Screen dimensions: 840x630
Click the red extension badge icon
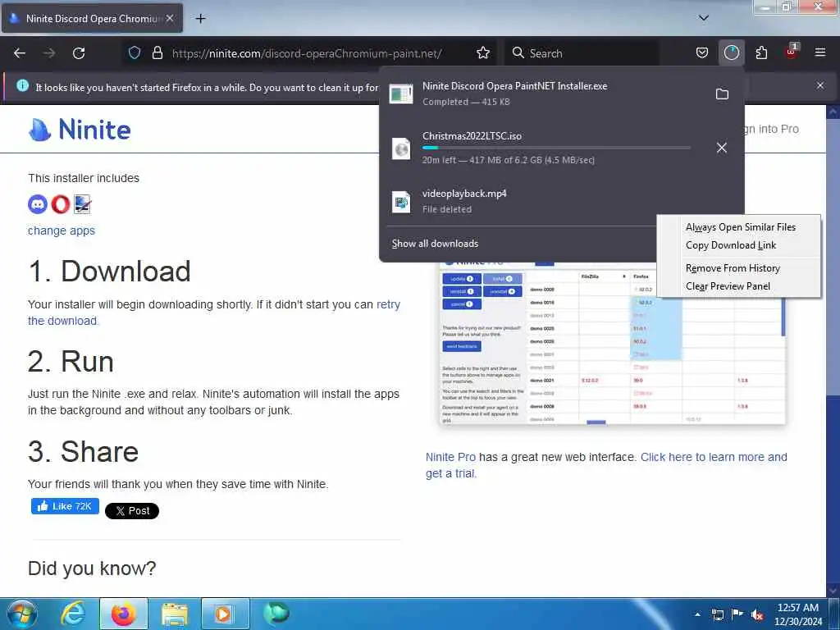coord(792,52)
